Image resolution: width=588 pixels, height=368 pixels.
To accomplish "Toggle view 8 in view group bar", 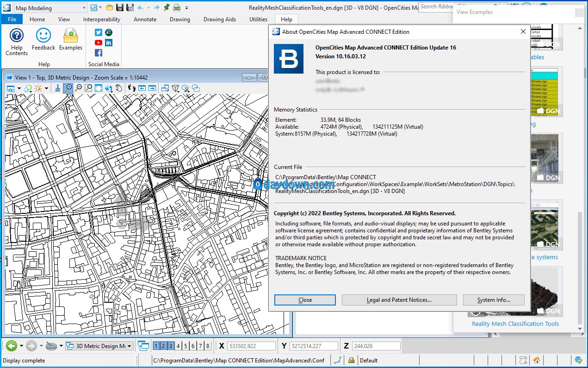I will (208, 346).
